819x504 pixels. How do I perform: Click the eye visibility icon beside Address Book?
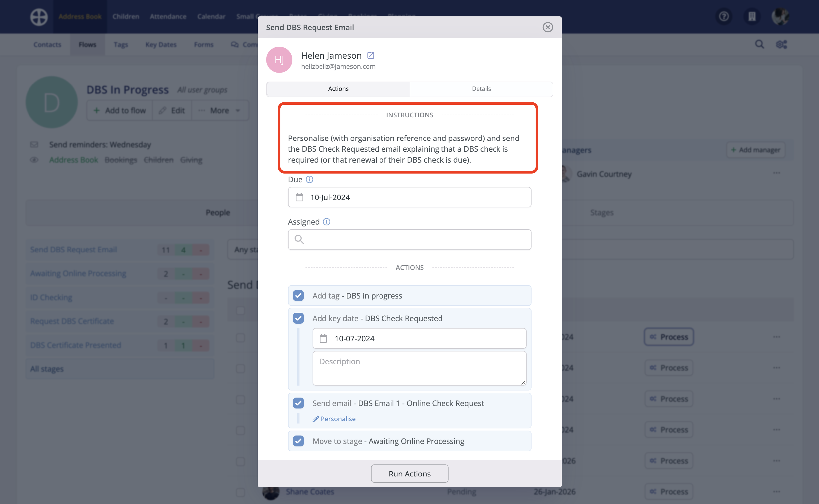[34, 160]
